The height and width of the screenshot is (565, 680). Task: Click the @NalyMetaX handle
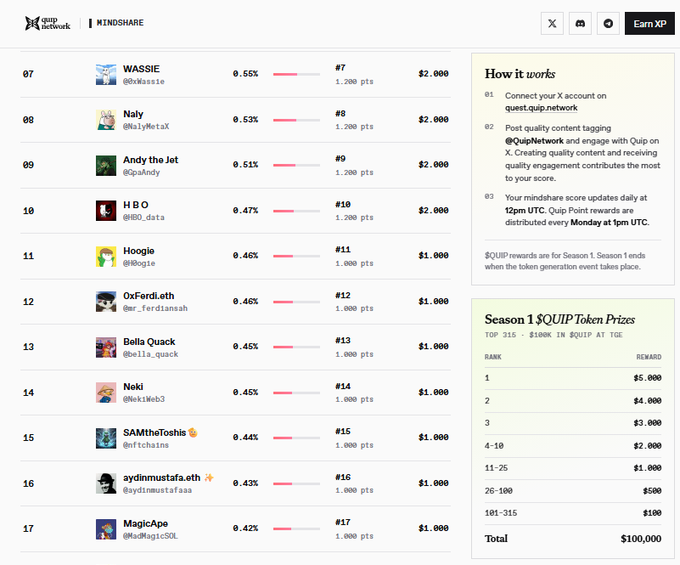coord(146,127)
